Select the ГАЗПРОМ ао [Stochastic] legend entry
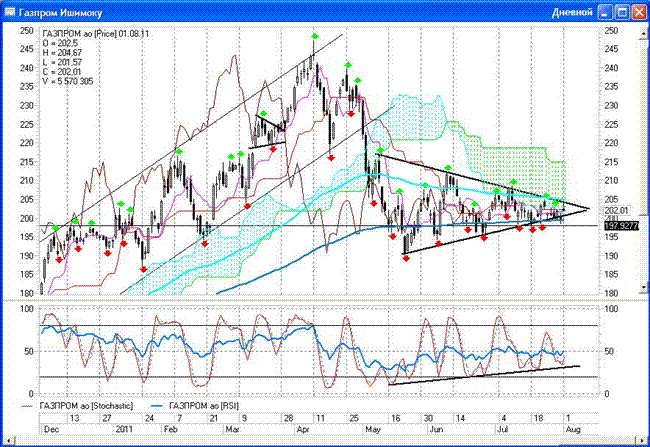This screenshot has width=650, height=447. tap(77, 406)
